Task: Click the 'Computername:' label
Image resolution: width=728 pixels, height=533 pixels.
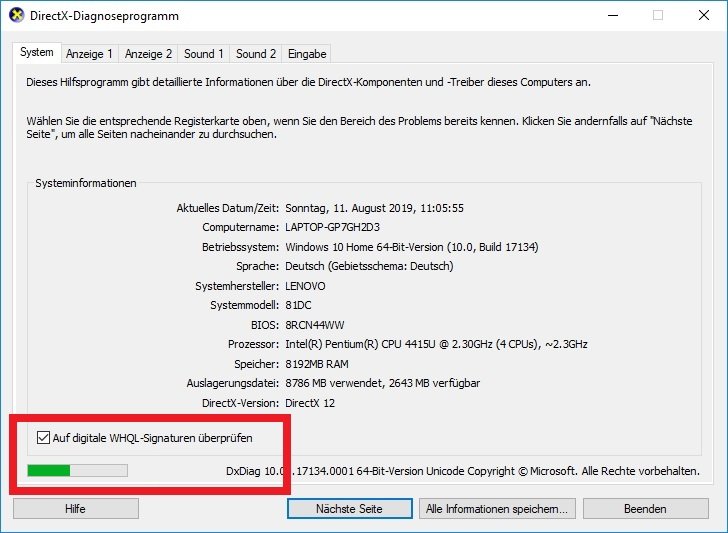Action: (x=240, y=228)
